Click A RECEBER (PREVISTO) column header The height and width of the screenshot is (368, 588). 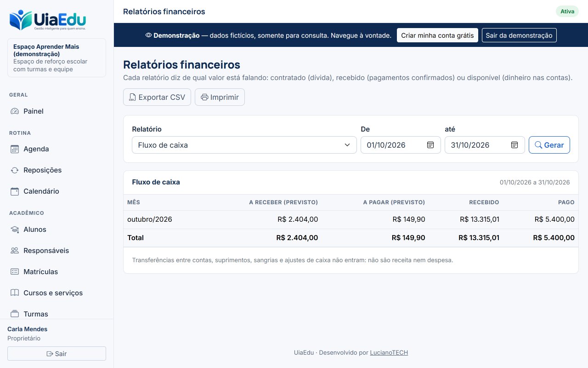[283, 202]
